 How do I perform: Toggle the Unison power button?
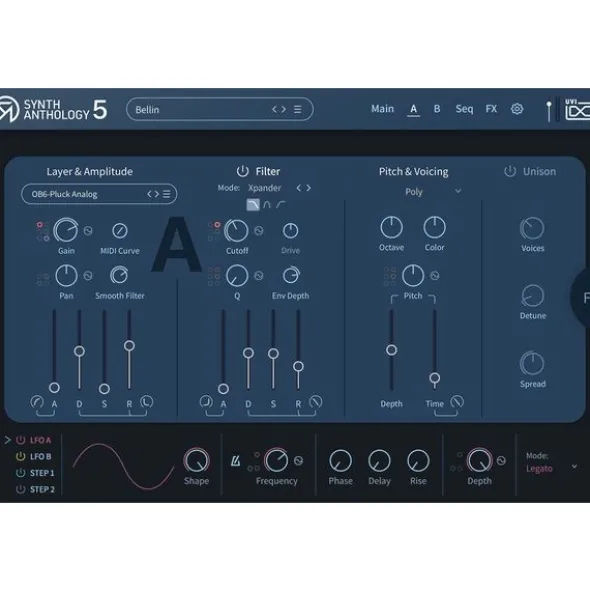pyautogui.click(x=510, y=171)
